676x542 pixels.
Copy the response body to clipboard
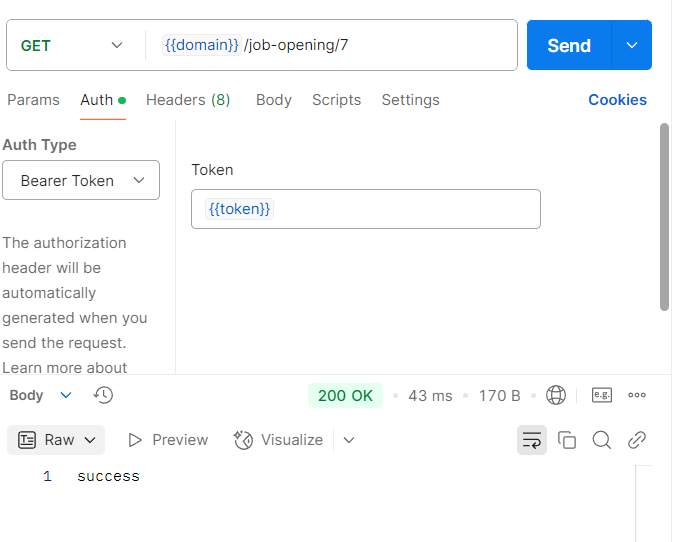click(567, 440)
